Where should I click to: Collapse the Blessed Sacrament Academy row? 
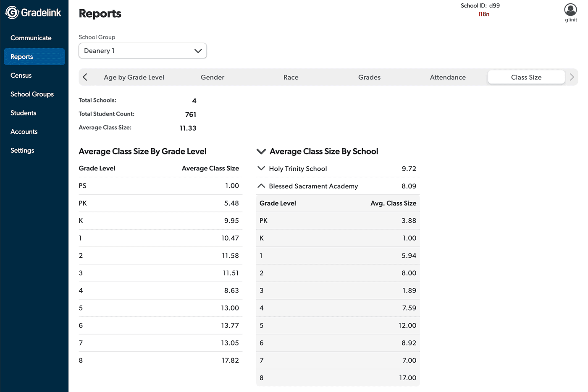tap(261, 186)
